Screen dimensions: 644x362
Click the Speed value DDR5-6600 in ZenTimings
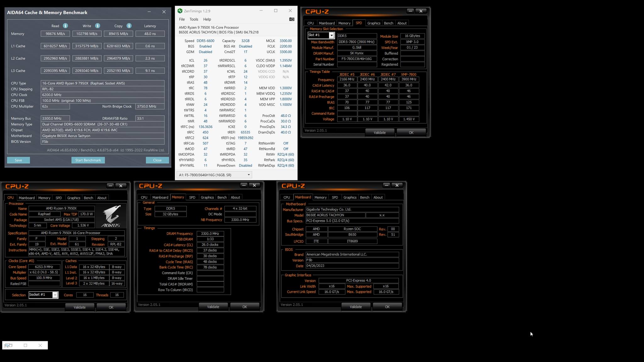(205, 41)
